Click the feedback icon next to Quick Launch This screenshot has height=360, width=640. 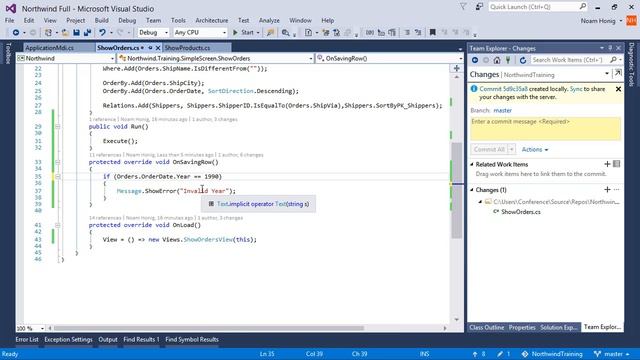click(479, 7)
